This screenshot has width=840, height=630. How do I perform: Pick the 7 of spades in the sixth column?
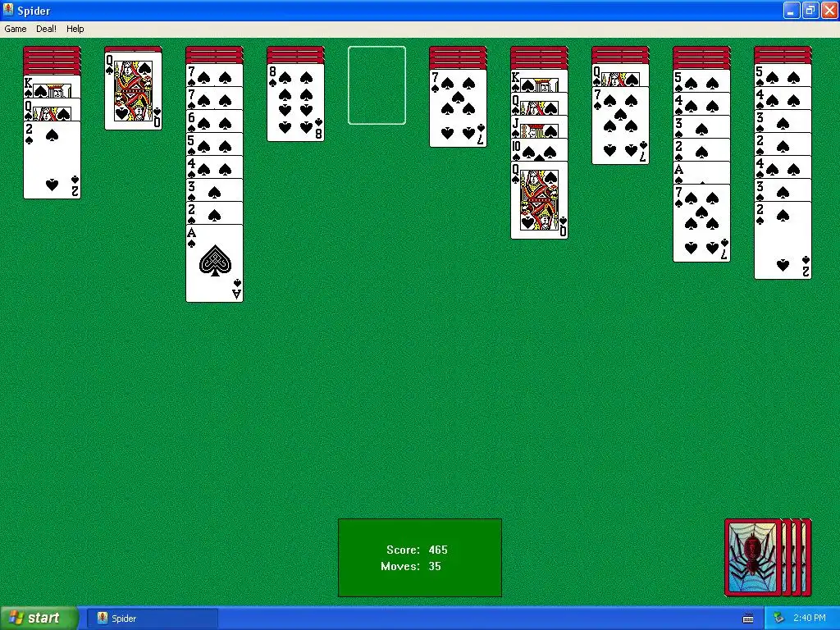458,108
